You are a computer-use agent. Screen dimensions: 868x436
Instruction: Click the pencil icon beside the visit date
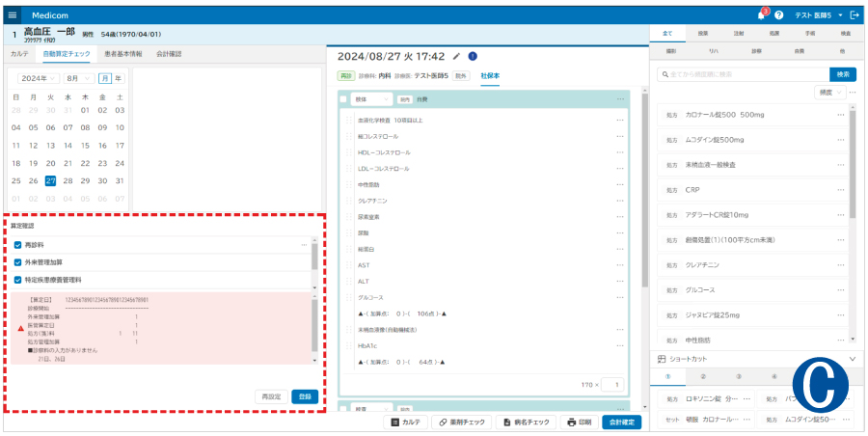pyautogui.click(x=456, y=56)
